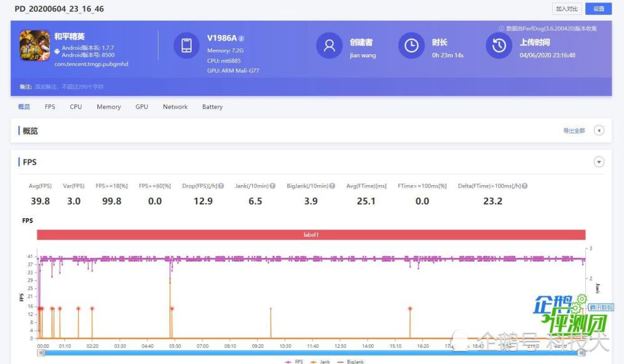This screenshot has width=624, height=364.
Task: Collapse the FPS section with down arrow
Action: pyautogui.click(x=599, y=161)
